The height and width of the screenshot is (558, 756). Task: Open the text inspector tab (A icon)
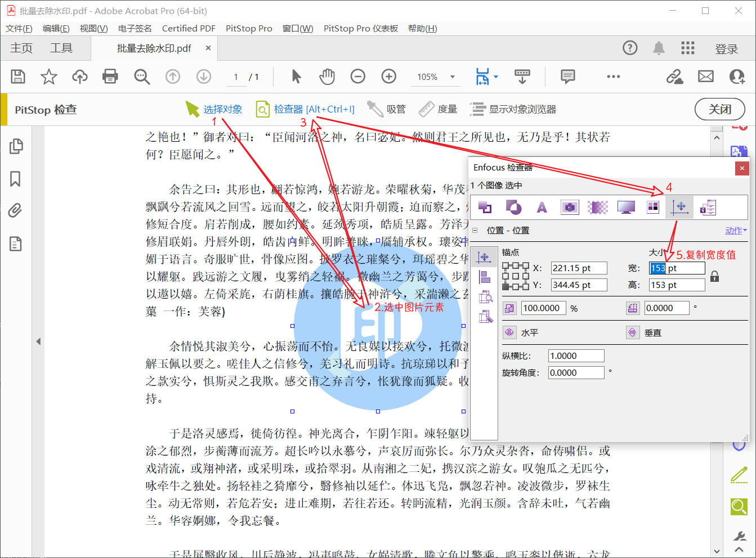point(542,208)
